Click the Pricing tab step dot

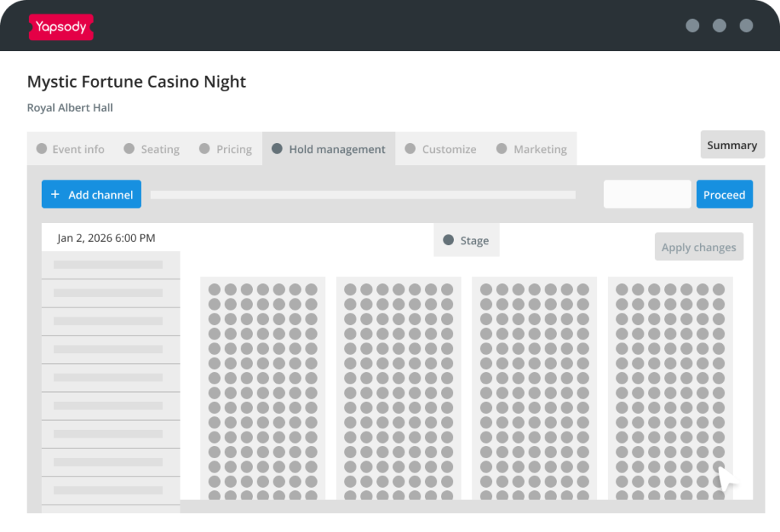point(204,149)
